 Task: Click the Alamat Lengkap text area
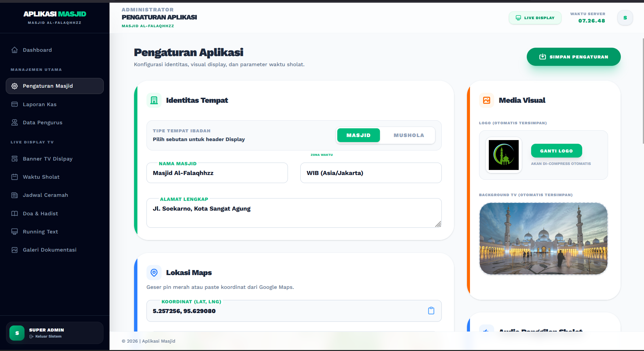(x=294, y=213)
